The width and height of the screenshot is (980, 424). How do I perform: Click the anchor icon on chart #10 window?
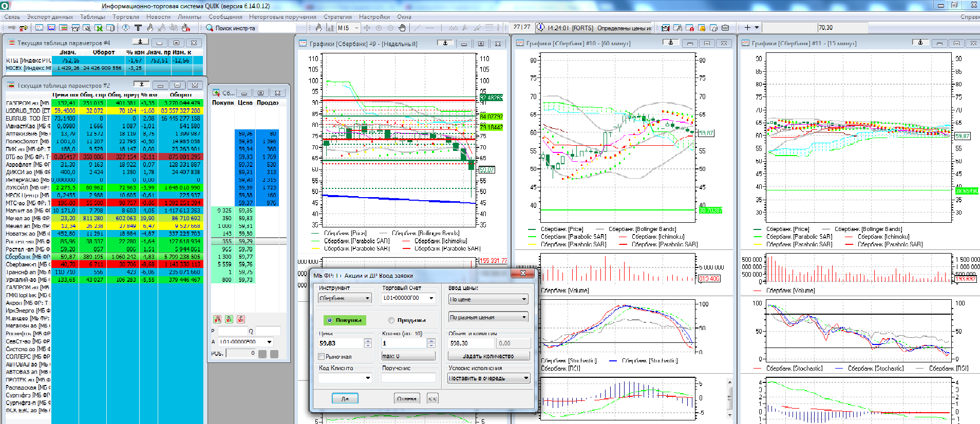671,43
